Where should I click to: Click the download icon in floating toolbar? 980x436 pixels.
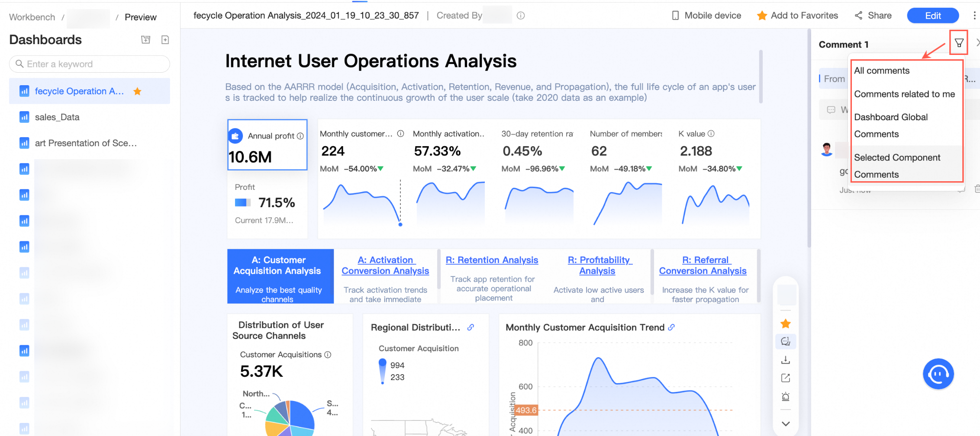coord(786,360)
